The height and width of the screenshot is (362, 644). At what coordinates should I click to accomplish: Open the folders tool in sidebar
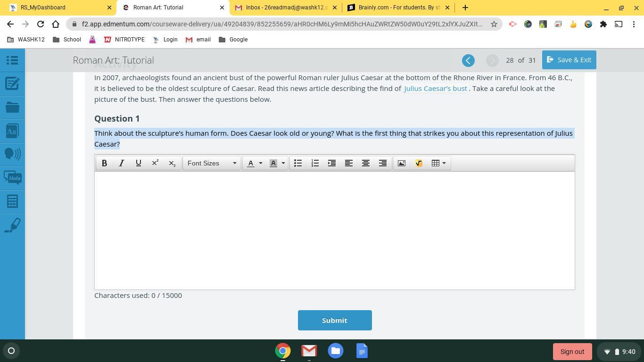click(x=12, y=107)
